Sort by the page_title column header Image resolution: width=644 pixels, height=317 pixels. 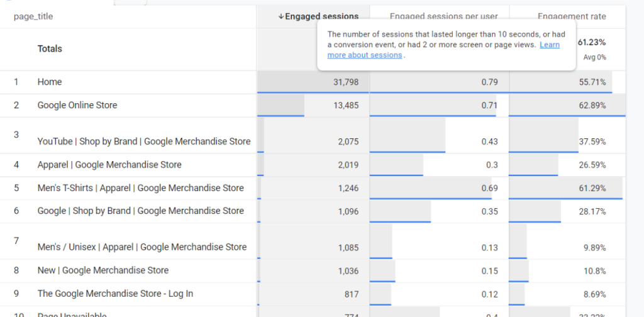pyautogui.click(x=33, y=17)
